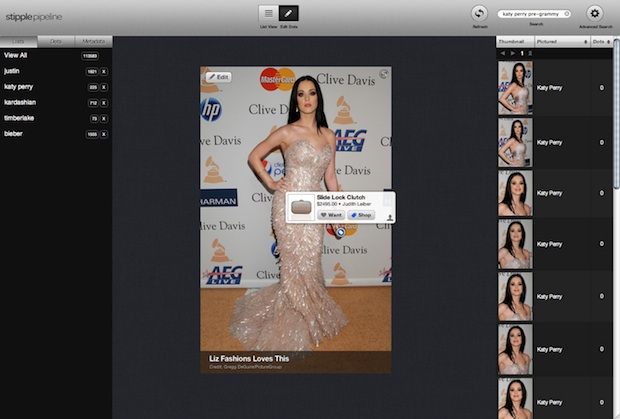Click the View All count badge
The width and height of the screenshot is (620, 419).
[90, 56]
